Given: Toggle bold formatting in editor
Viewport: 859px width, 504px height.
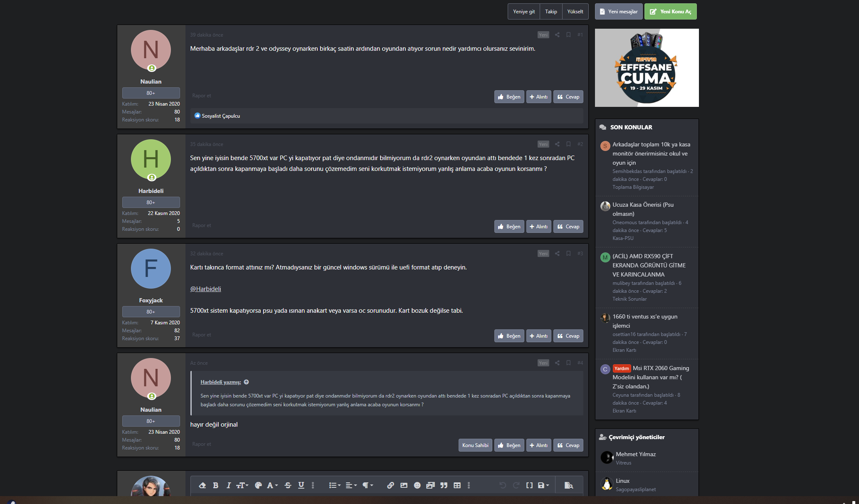Looking at the screenshot, I should point(215,485).
